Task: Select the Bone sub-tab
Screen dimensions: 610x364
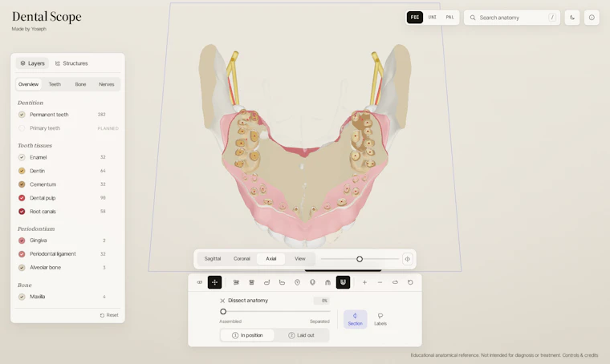Action: [x=80, y=84]
